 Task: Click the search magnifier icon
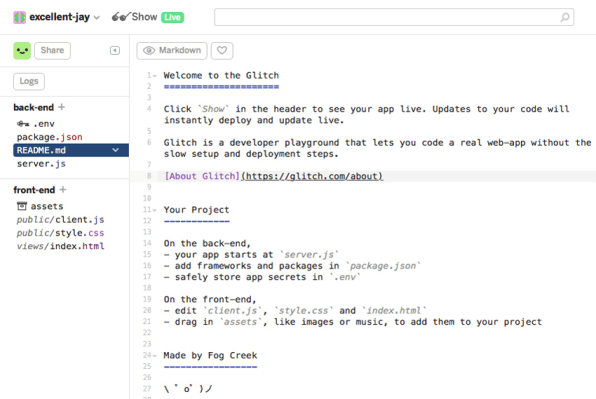[565, 17]
